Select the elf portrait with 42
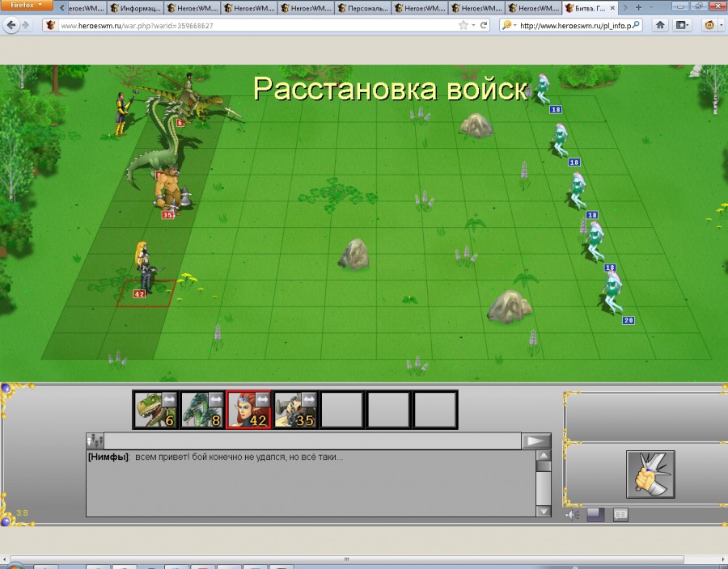Screen dimensions: 728x569 point(248,410)
